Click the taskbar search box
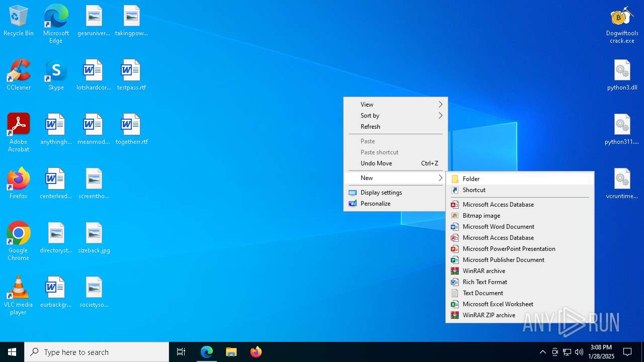The height and width of the screenshot is (362, 644). (x=97, y=352)
